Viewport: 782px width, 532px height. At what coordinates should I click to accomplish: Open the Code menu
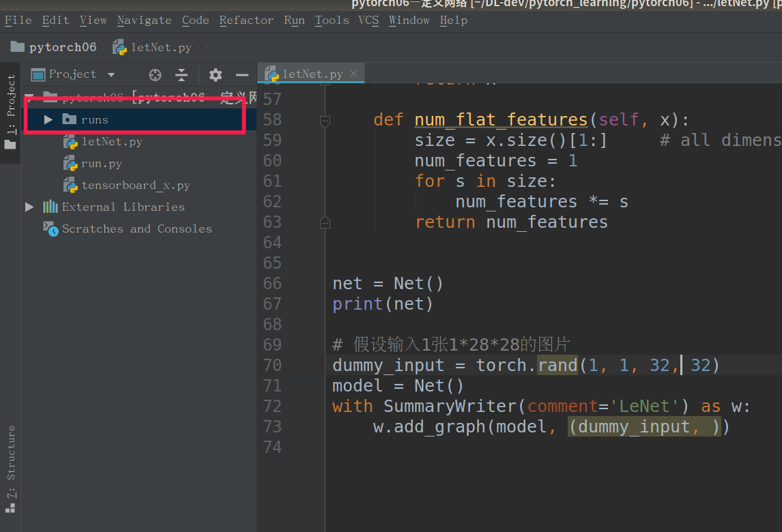pyautogui.click(x=195, y=20)
